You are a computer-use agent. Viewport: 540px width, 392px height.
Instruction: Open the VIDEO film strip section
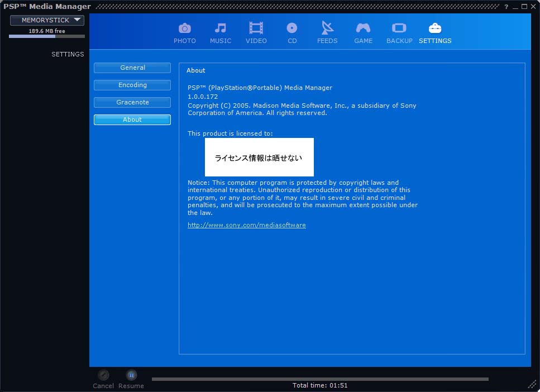click(x=256, y=33)
